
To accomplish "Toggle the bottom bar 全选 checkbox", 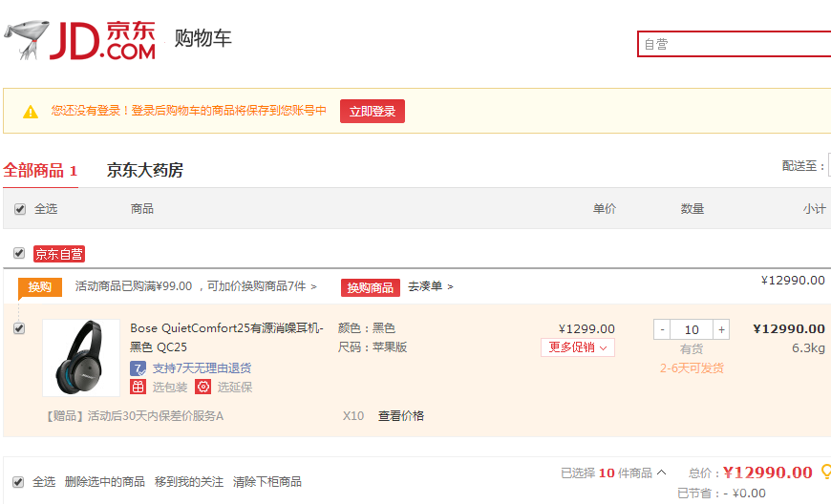I will click(x=18, y=482).
